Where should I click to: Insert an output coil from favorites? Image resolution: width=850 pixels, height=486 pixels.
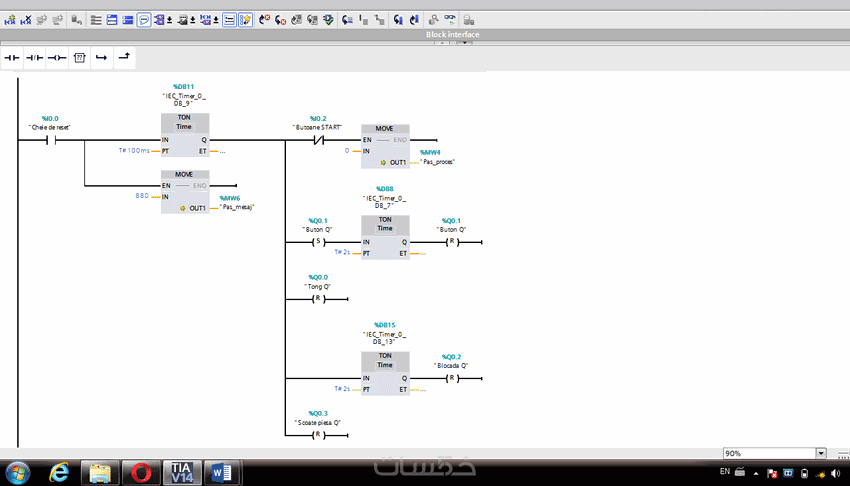point(57,58)
